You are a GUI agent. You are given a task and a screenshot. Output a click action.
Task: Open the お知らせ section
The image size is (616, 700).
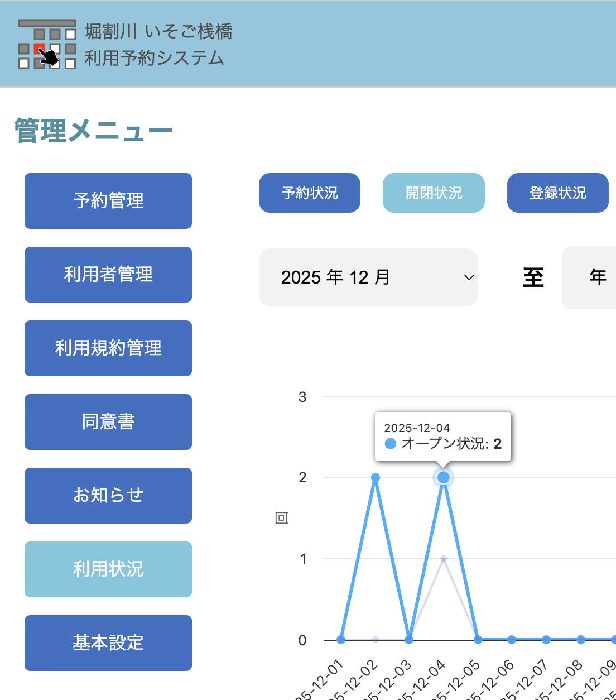[108, 496]
